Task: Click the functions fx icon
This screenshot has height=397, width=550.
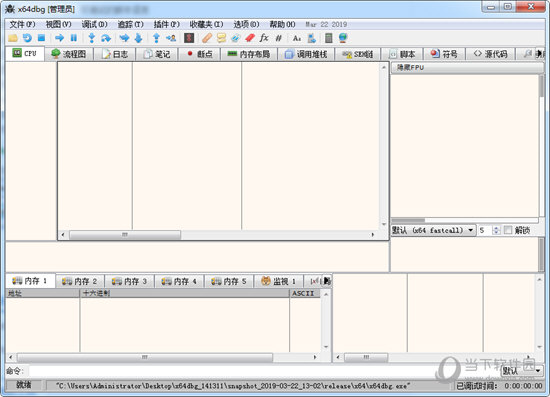Action: point(264,38)
